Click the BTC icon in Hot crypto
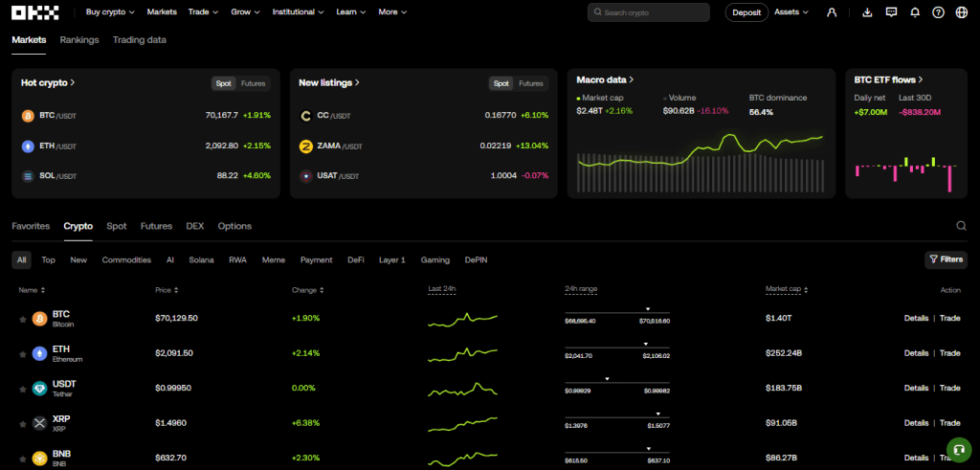This screenshot has width=980, height=470. [28, 116]
